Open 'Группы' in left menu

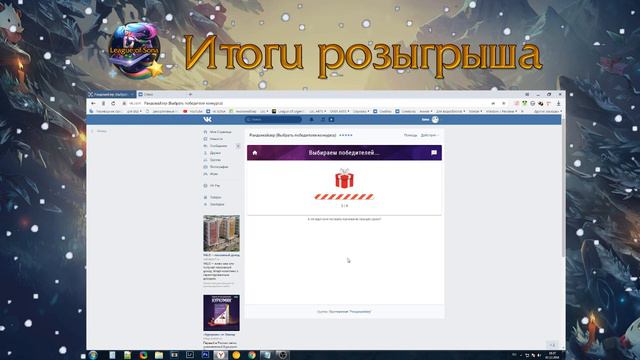point(215,160)
